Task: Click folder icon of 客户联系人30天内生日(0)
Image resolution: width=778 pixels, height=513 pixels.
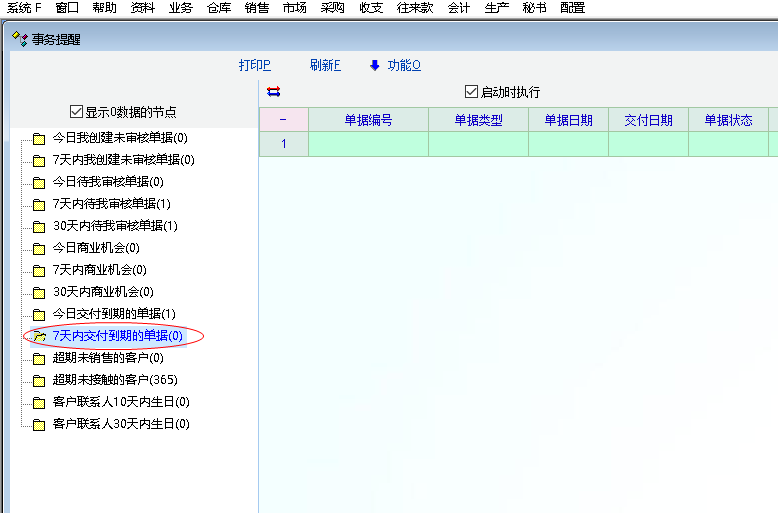Action: tap(39, 425)
